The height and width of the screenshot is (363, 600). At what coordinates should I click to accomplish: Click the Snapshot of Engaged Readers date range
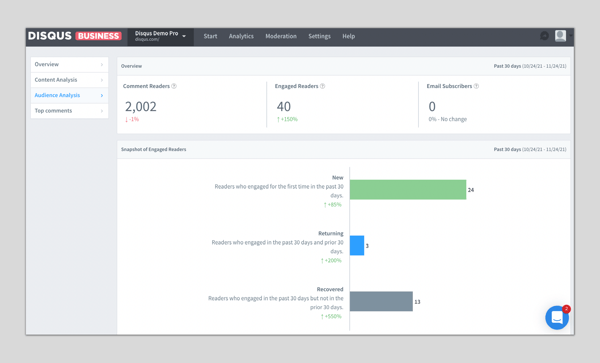(x=530, y=149)
